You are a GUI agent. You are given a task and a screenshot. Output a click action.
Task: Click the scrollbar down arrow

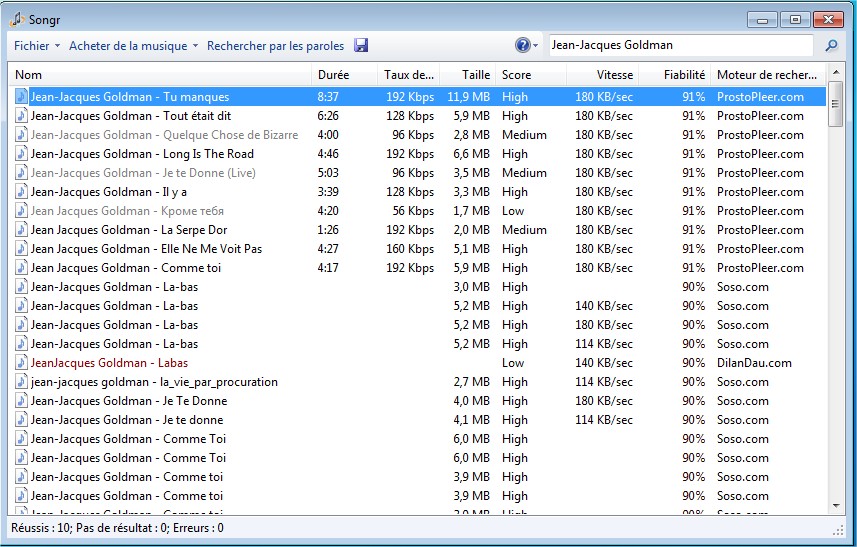click(x=836, y=506)
